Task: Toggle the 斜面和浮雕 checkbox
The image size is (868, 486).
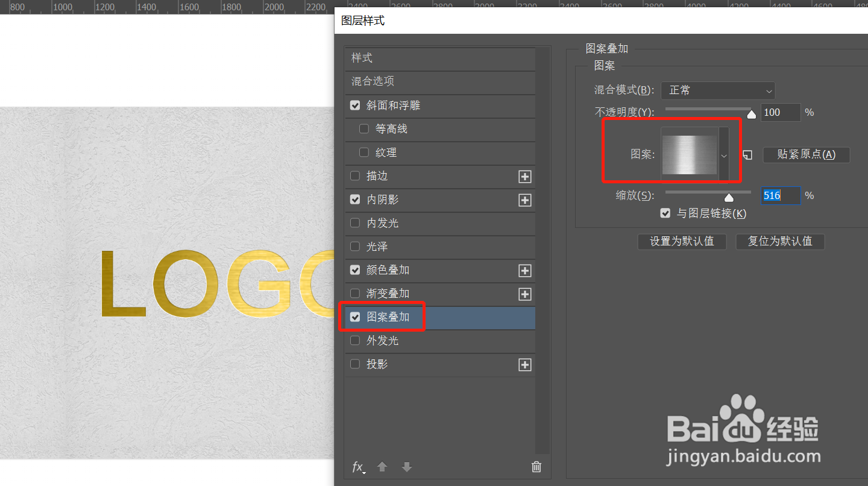Action: point(355,106)
